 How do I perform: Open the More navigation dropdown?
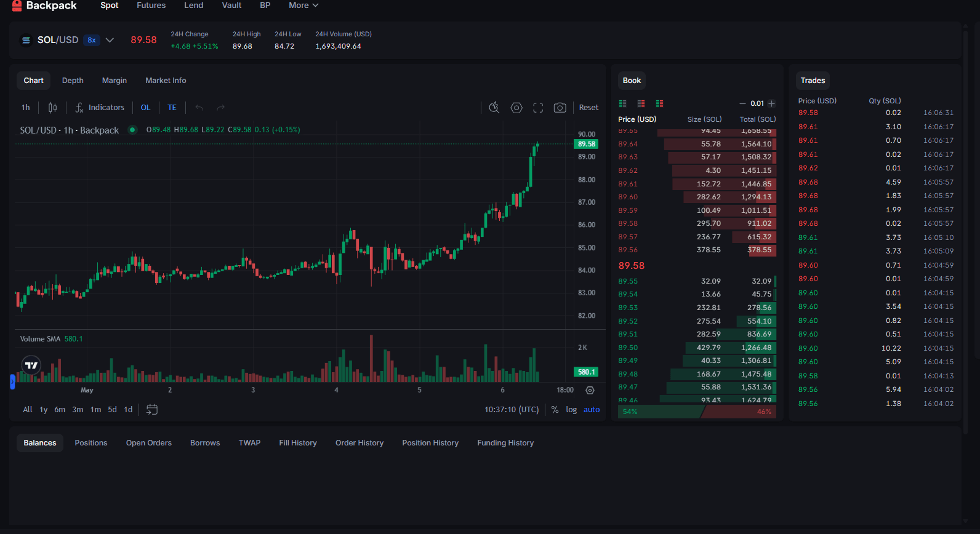[x=303, y=6]
